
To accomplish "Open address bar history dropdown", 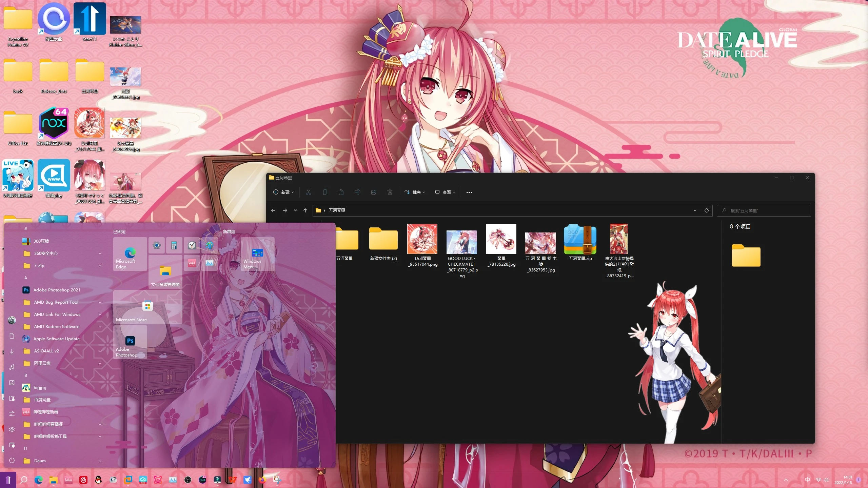I will coord(695,210).
